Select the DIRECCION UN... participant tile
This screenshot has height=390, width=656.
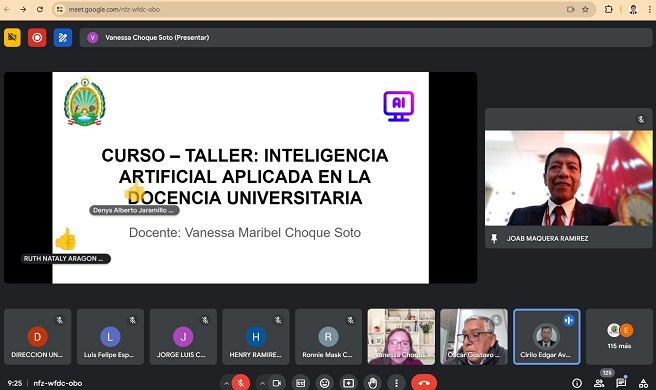click(x=37, y=337)
